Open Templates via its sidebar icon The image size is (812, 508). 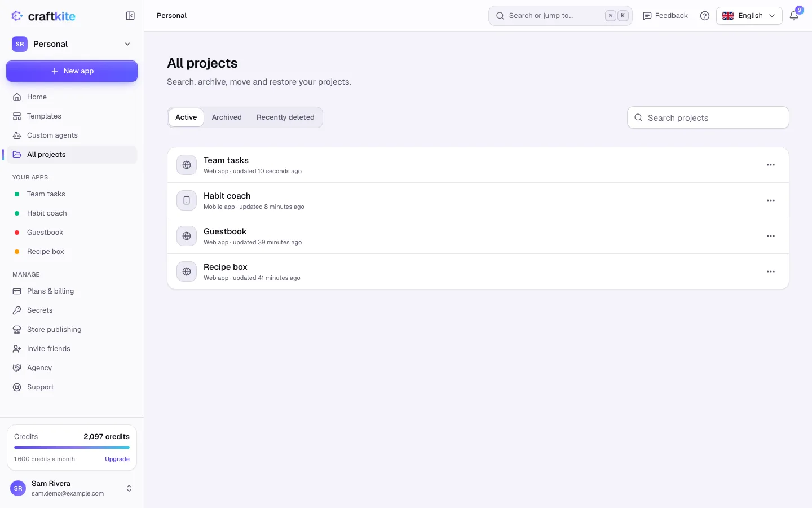pos(17,116)
